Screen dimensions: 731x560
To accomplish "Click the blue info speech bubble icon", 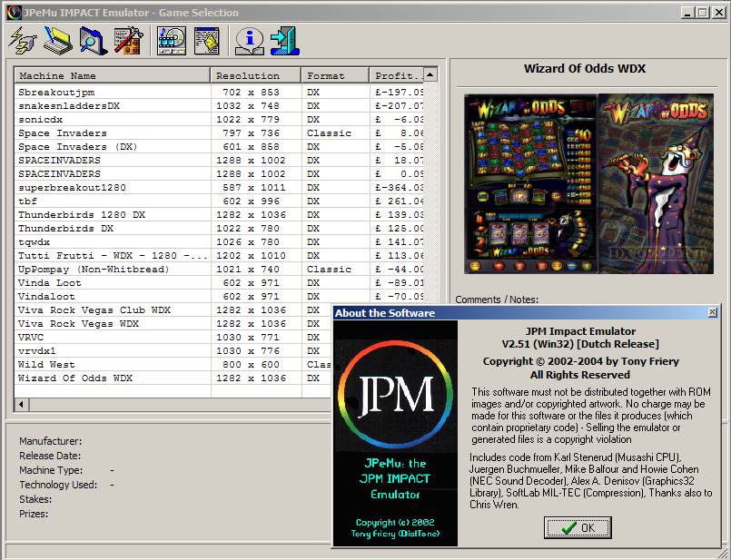I will pos(250,41).
